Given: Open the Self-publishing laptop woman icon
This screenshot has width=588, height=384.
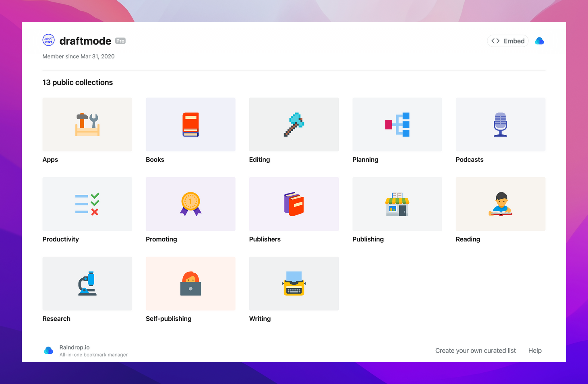Looking at the screenshot, I should (x=190, y=283).
